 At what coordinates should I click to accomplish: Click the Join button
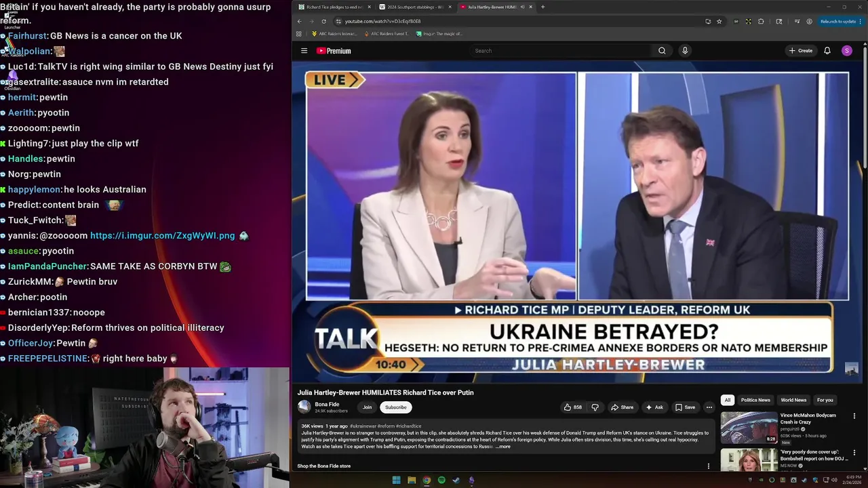[x=367, y=407]
